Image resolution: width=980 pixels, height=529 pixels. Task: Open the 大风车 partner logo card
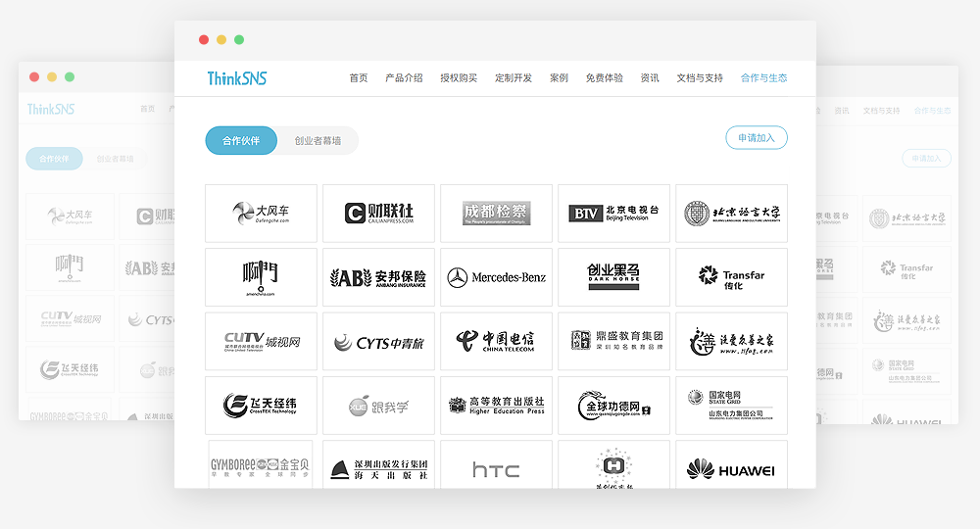[x=262, y=213]
